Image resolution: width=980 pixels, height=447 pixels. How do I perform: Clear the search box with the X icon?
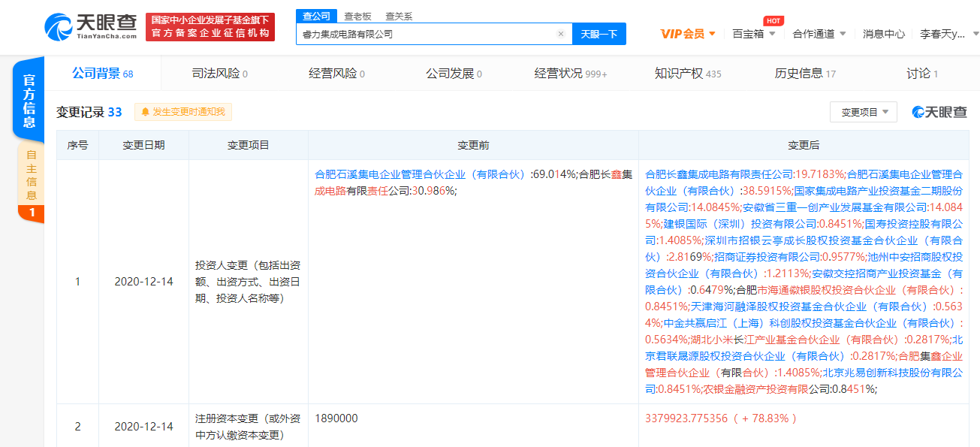560,34
